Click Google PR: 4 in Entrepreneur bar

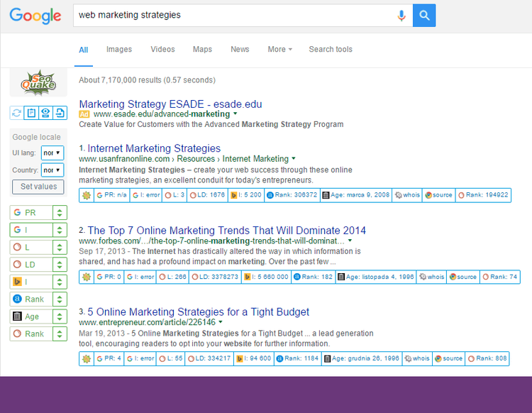click(109, 358)
